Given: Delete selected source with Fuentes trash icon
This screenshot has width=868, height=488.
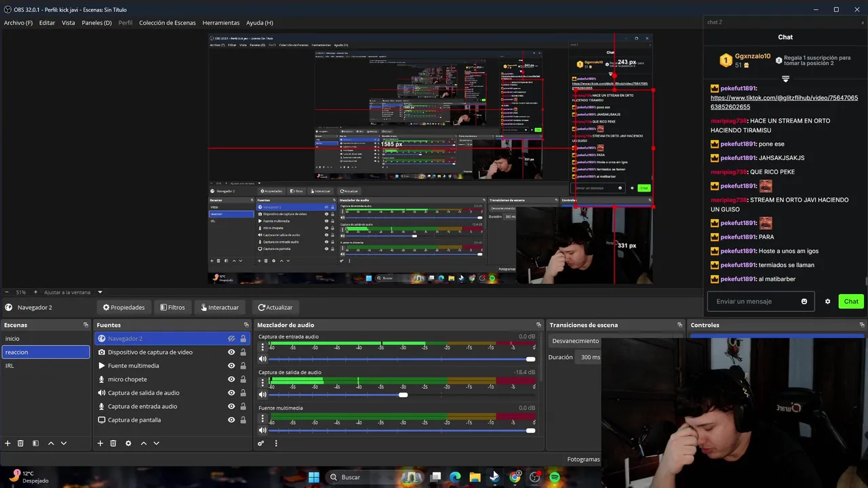Looking at the screenshot, I should pos(113,443).
